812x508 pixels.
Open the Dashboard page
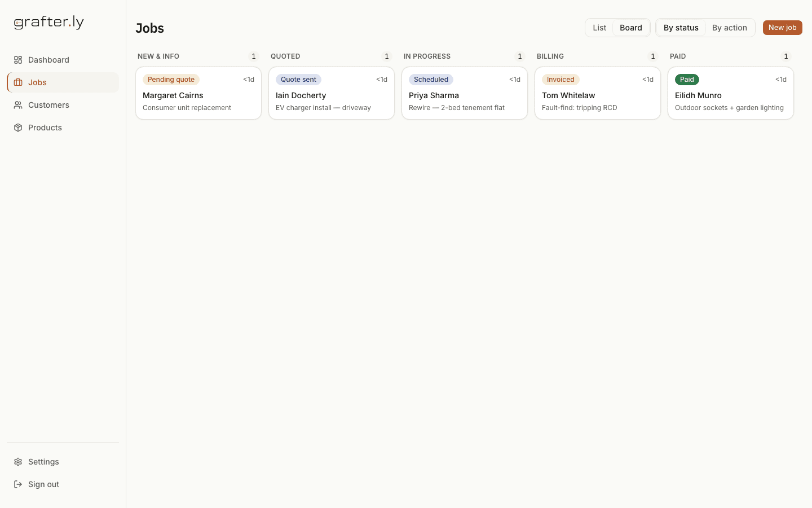click(x=63, y=60)
